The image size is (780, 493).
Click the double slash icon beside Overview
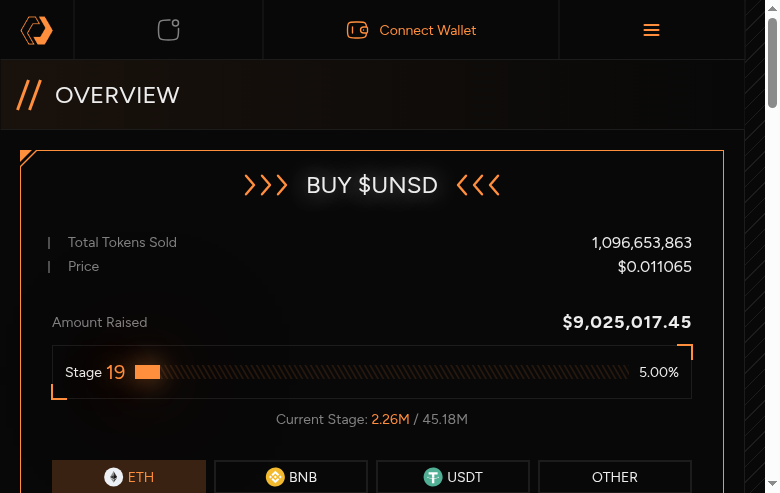29,95
